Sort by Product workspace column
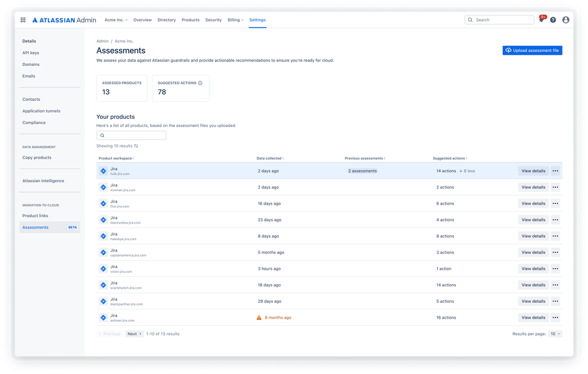588x374 pixels. 117,159
